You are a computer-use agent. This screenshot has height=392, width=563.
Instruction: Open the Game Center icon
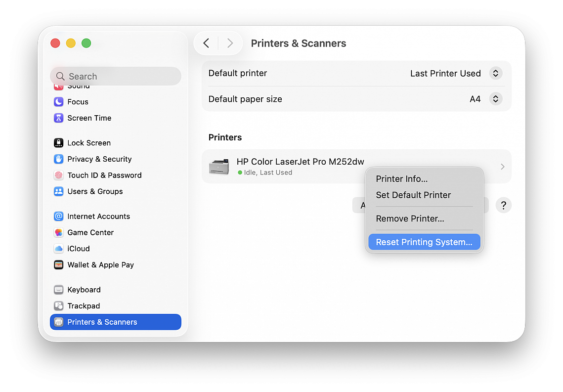point(59,232)
